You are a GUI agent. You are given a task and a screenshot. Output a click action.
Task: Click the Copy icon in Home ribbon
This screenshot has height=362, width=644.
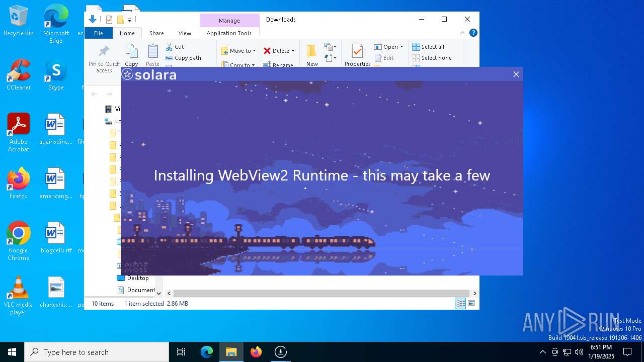coord(131,51)
